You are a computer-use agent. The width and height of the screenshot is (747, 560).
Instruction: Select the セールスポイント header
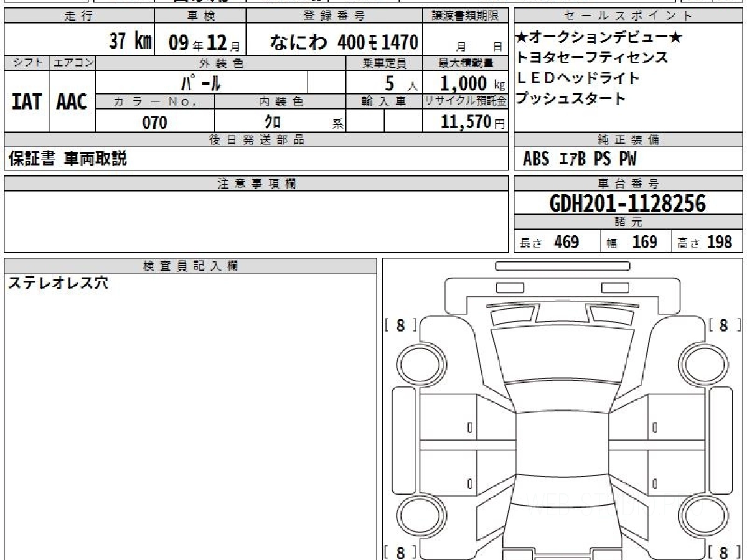629,17
